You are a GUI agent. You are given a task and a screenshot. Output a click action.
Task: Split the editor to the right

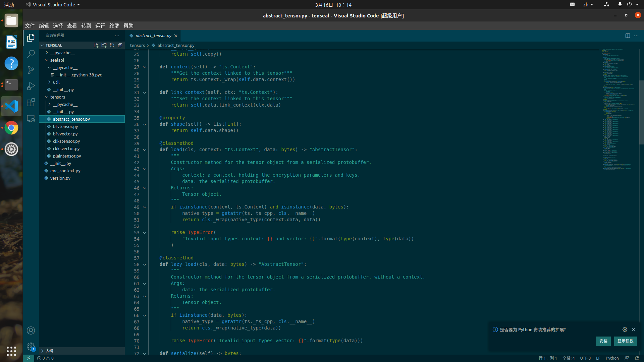point(628,36)
